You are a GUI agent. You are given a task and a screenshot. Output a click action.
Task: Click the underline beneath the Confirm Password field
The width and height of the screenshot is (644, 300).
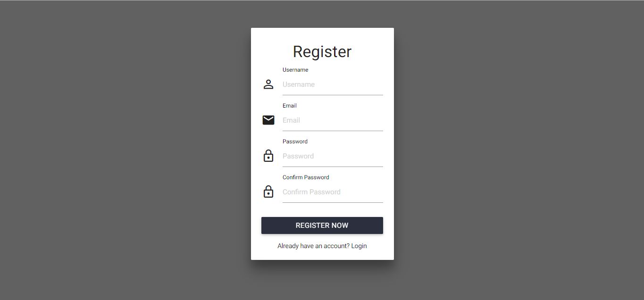click(x=333, y=202)
